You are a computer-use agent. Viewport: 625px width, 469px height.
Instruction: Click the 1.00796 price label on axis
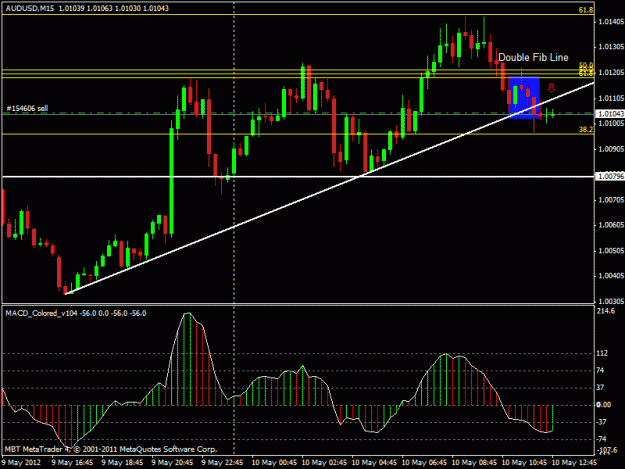point(611,176)
